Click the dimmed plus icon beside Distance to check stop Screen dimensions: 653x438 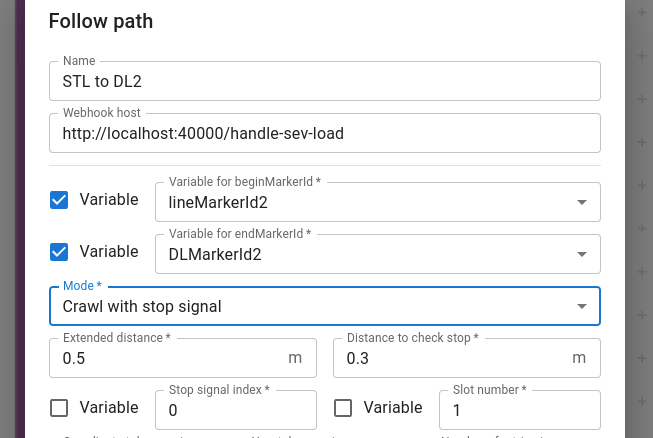point(642,358)
